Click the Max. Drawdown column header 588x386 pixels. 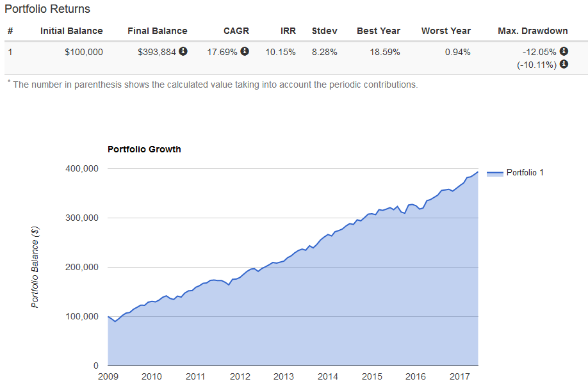pos(532,31)
